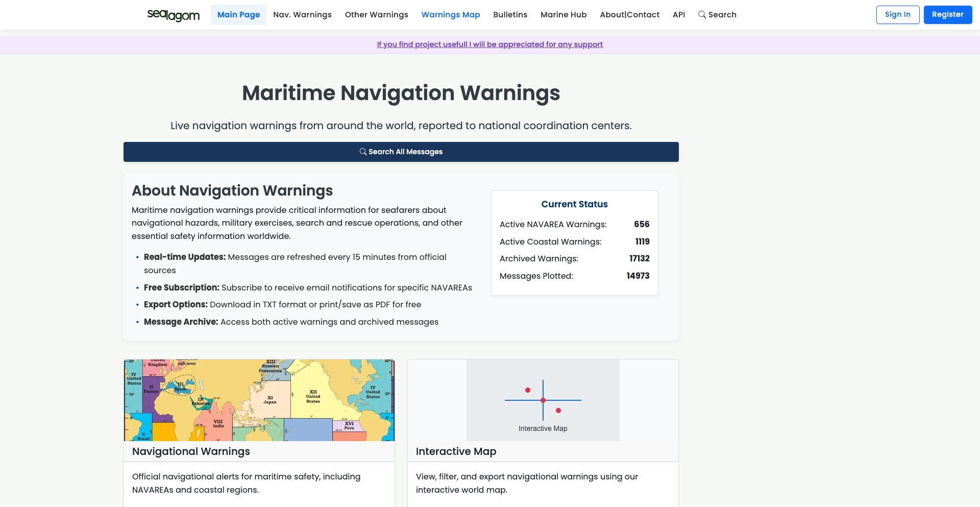Open the NAVAREA world map thumbnail

tap(259, 400)
